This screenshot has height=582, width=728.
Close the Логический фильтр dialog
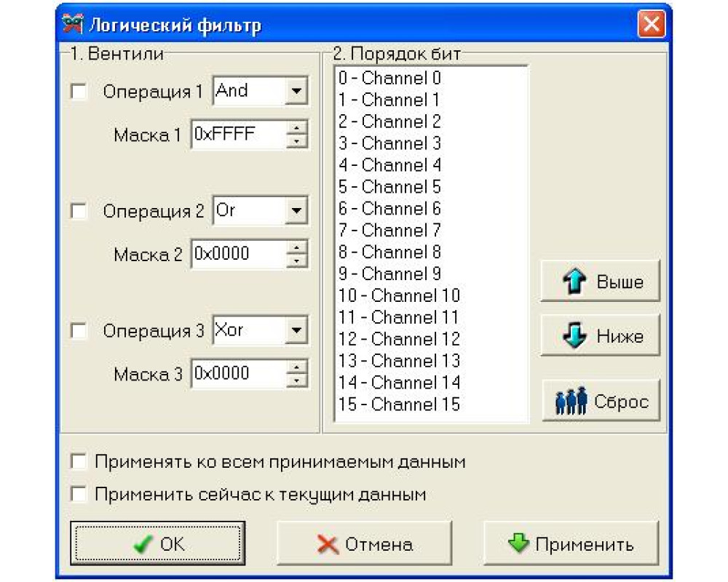click(650, 25)
